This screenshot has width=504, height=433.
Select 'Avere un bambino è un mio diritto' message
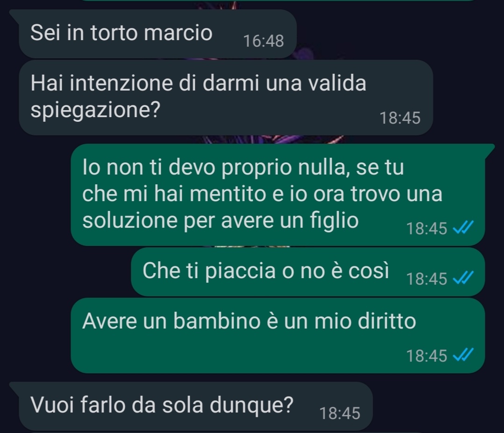click(278, 335)
